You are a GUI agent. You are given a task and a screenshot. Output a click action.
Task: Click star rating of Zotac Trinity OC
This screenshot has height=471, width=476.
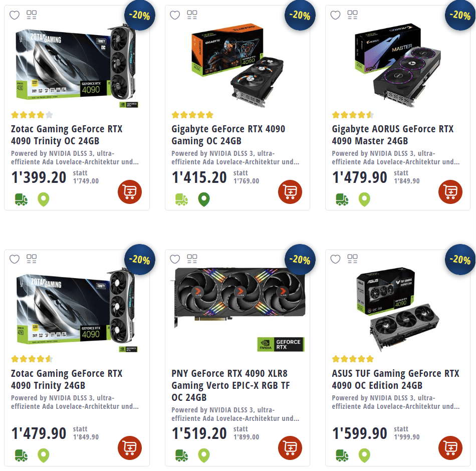(32, 115)
